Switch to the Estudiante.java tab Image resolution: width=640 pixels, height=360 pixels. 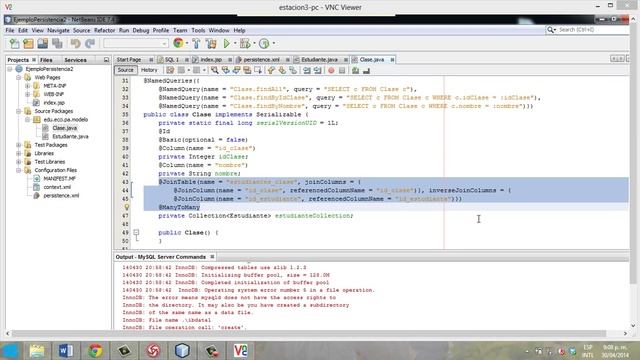pos(319,60)
